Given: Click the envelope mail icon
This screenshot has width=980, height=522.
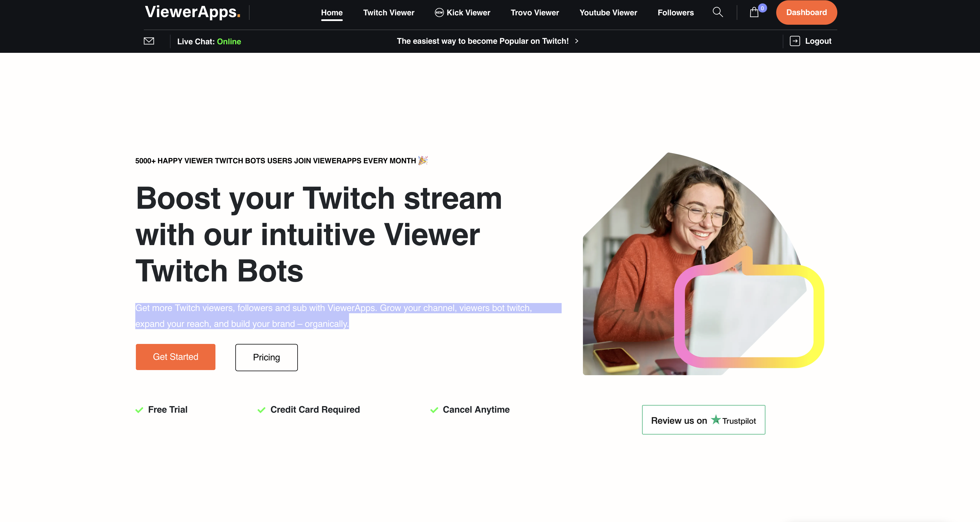Looking at the screenshot, I should click(149, 41).
